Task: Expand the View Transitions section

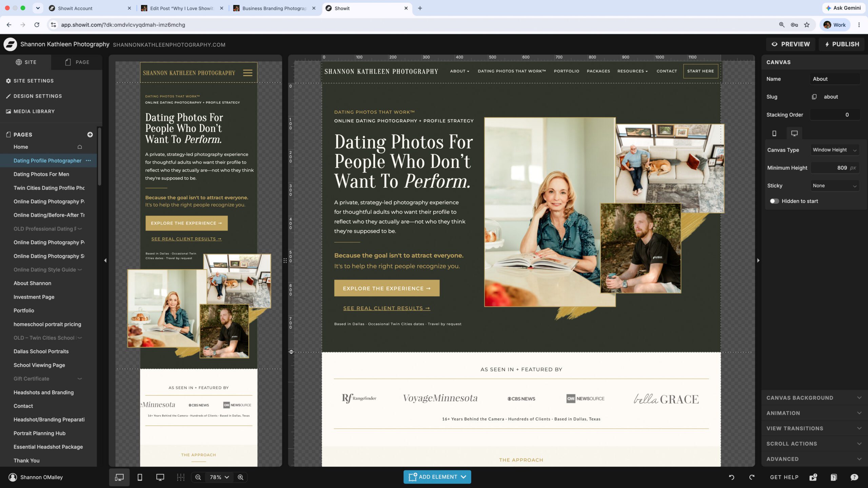Action: 814,428
